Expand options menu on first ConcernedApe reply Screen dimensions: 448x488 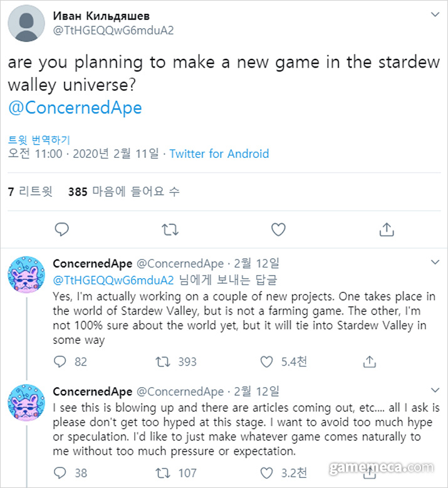[434, 261]
